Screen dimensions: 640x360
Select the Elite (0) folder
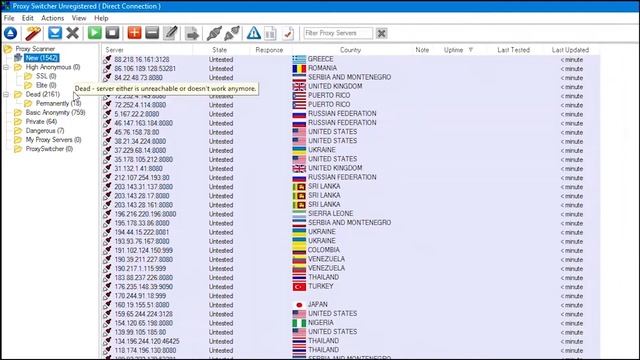[46, 85]
